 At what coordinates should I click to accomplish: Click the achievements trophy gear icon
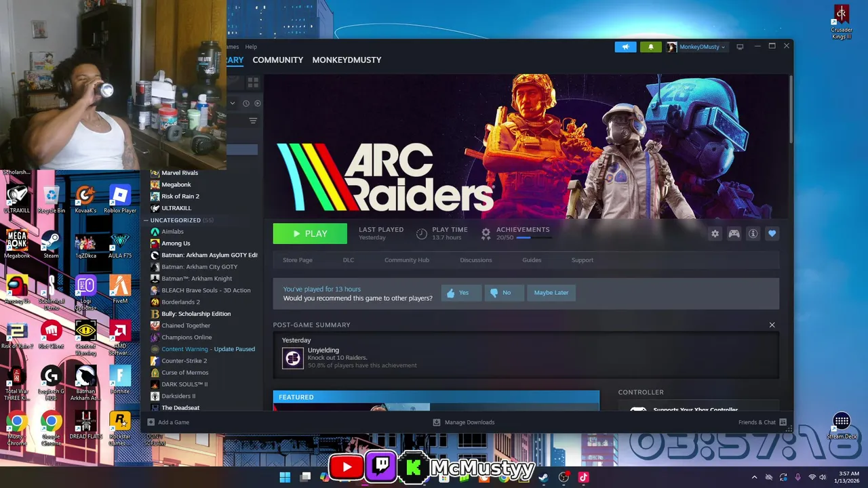click(x=486, y=233)
